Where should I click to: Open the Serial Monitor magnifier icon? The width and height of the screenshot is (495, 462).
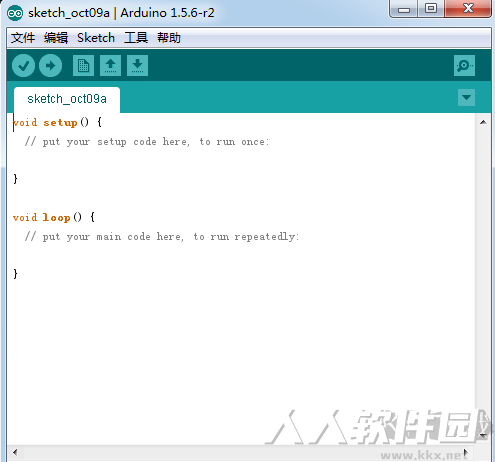[464, 66]
